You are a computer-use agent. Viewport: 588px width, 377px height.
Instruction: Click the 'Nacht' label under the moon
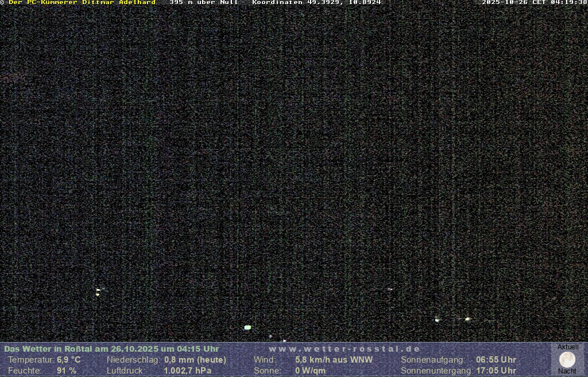point(567,371)
